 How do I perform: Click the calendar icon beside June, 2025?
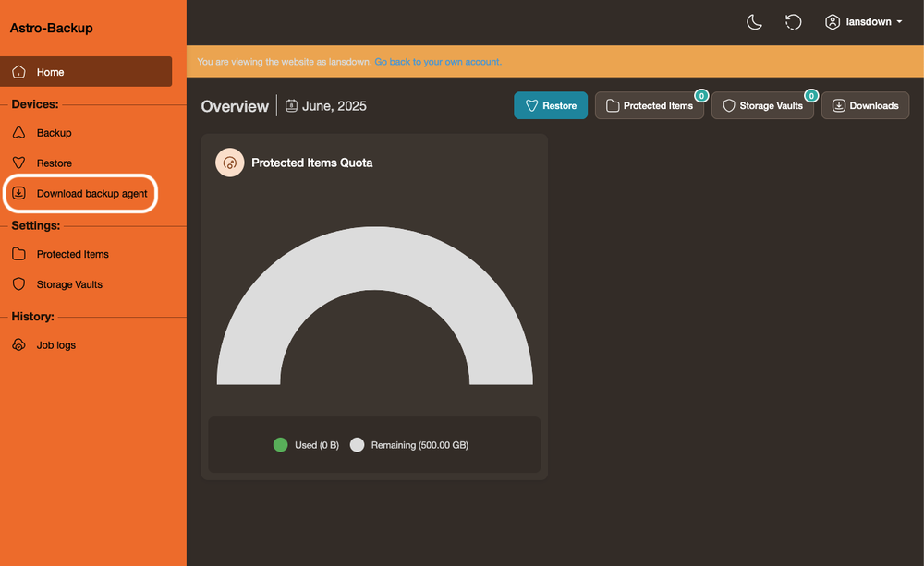tap(291, 106)
